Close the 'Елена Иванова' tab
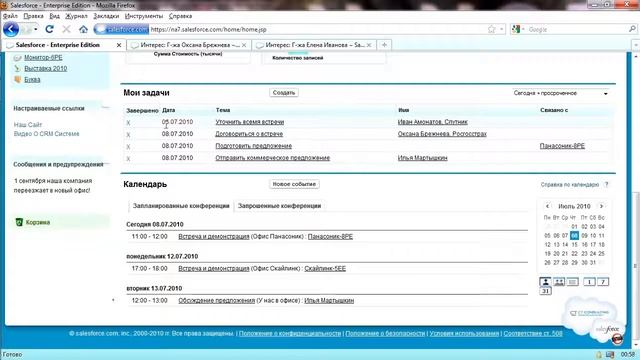Image resolution: width=640 pixels, height=360 pixels. click(369, 45)
